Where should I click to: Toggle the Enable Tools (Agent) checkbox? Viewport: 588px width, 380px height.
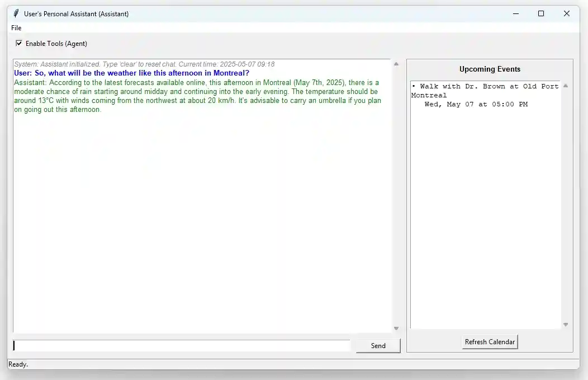pos(19,43)
